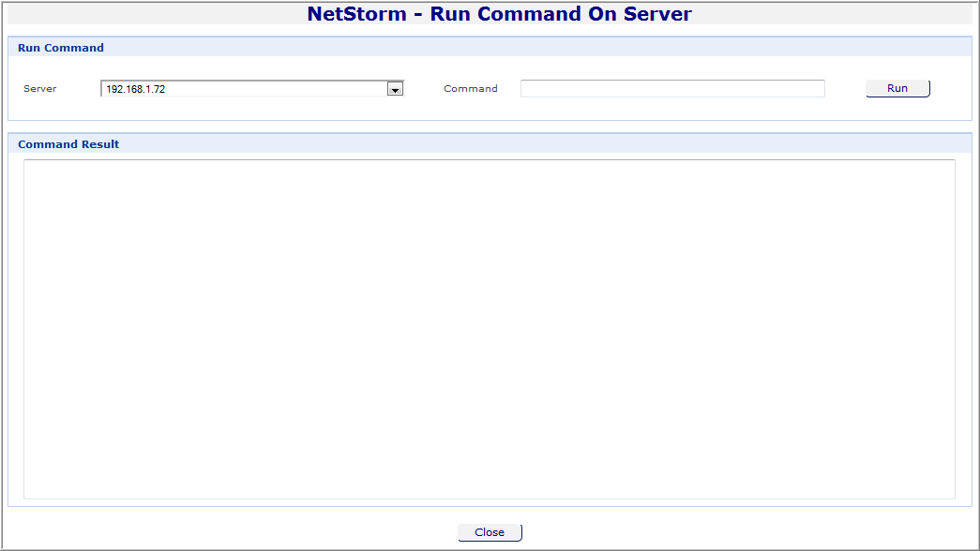Focus the Command input field
Image resolution: width=980 pixels, height=551 pixels.
672,89
